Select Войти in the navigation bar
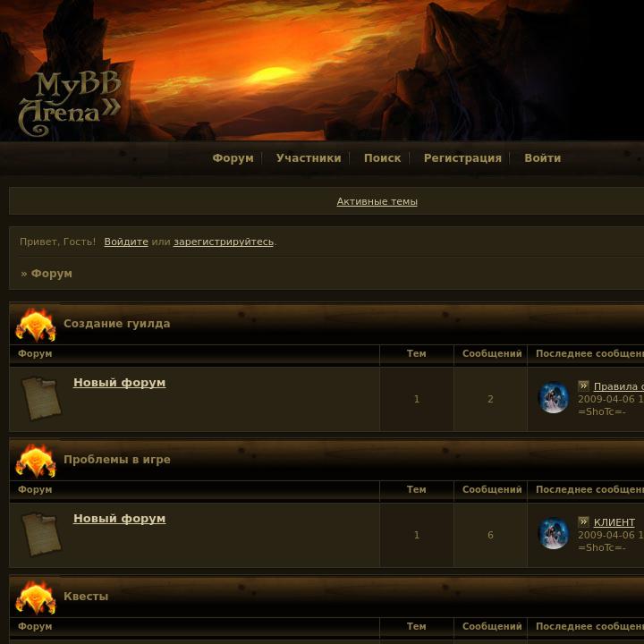This screenshot has height=644, width=644. (x=543, y=158)
